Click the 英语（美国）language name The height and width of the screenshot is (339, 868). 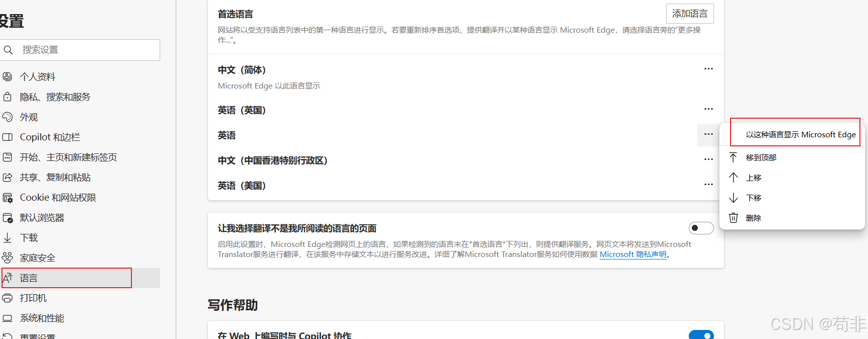point(242,186)
